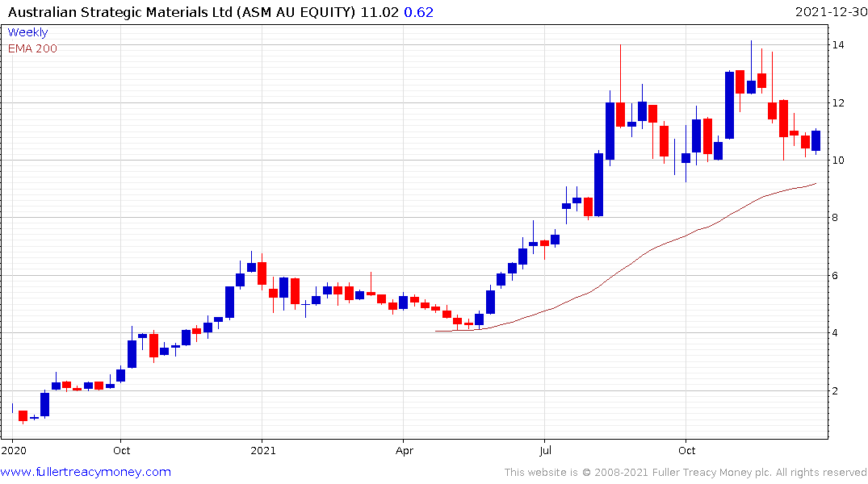This screenshot has width=868, height=484.
Task: Click the Apr time axis label
Action: click(404, 450)
